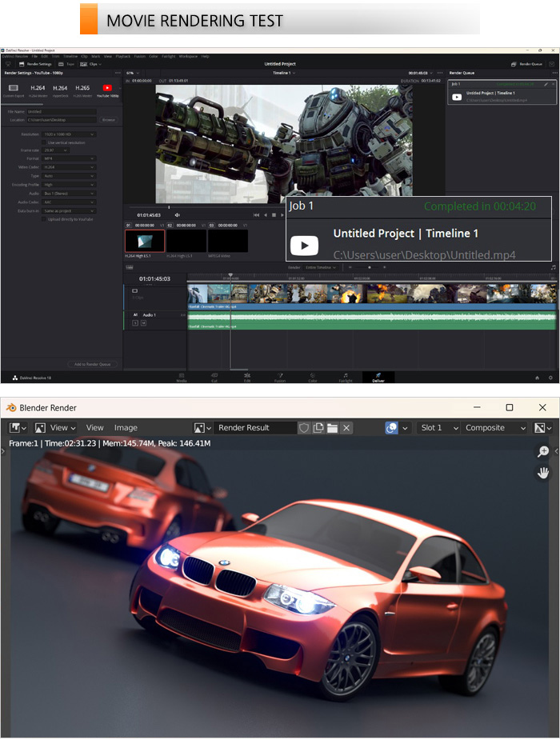Open Frame rate dropdown 29.97

[55, 150]
